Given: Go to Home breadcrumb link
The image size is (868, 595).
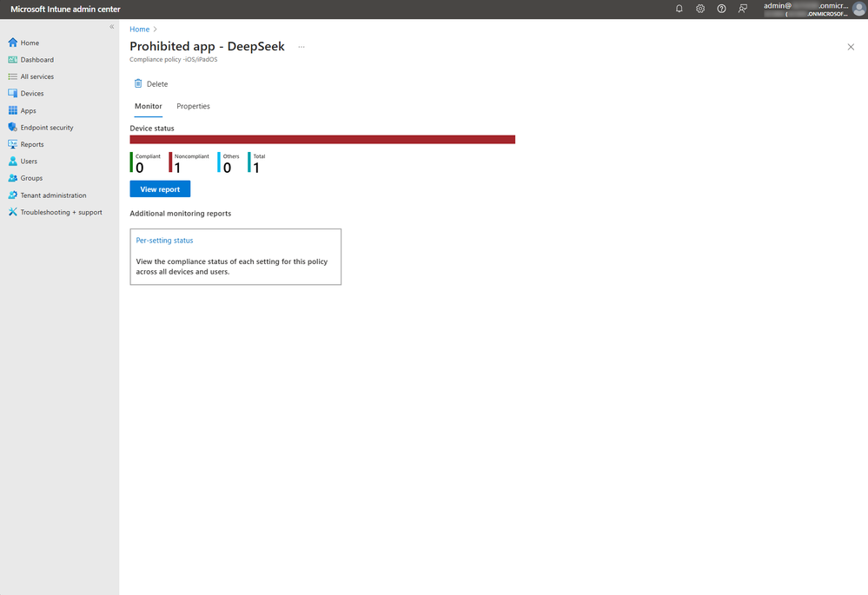Looking at the screenshot, I should [140, 30].
